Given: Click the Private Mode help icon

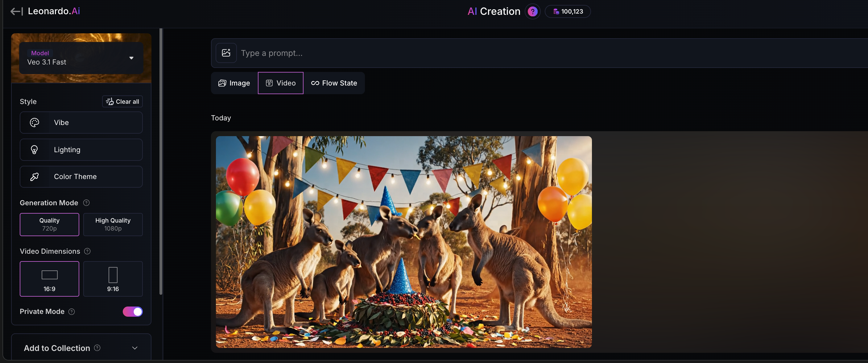Looking at the screenshot, I should [72, 311].
